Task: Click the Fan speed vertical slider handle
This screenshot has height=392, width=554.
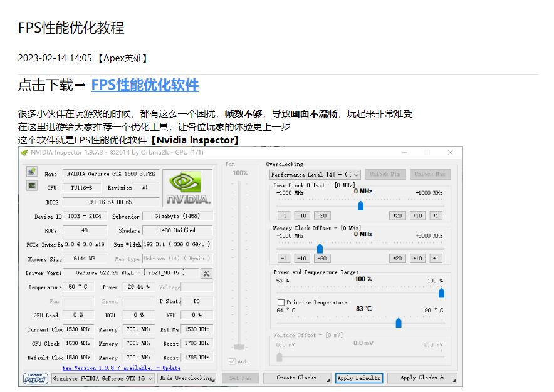Action: coord(239,347)
